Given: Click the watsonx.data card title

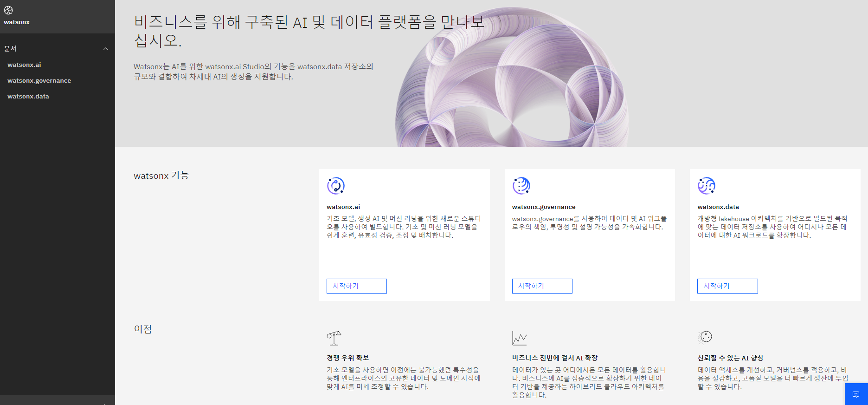Looking at the screenshot, I should coord(718,207).
